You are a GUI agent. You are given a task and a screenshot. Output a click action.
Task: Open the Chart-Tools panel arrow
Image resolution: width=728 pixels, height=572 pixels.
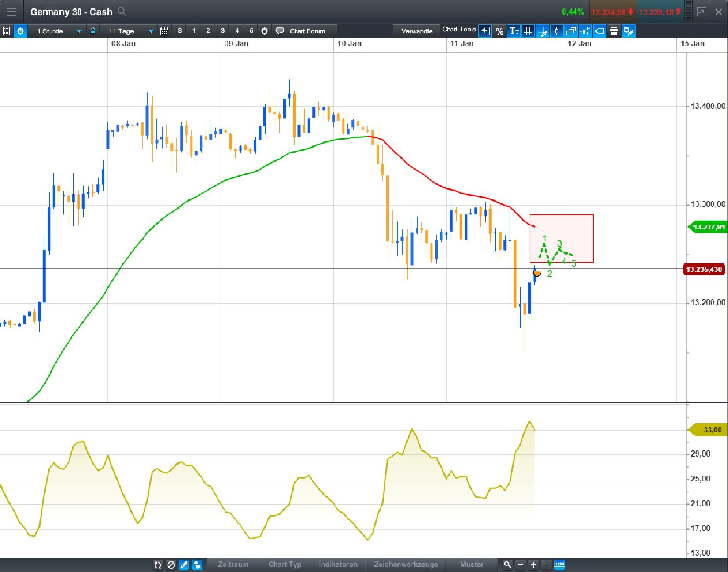(484, 31)
